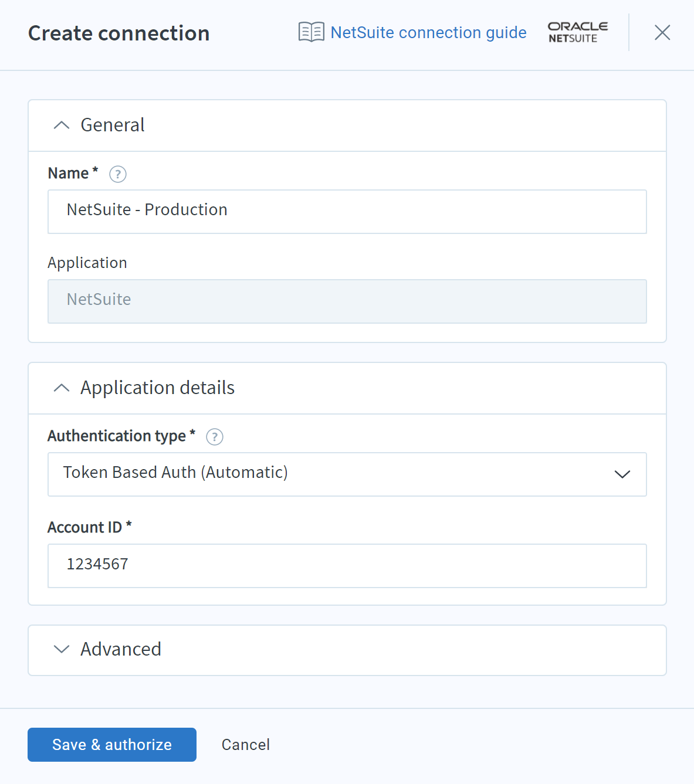Click the Save & authorize button
The height and width of the screenshot is (784, 694).
112,745
